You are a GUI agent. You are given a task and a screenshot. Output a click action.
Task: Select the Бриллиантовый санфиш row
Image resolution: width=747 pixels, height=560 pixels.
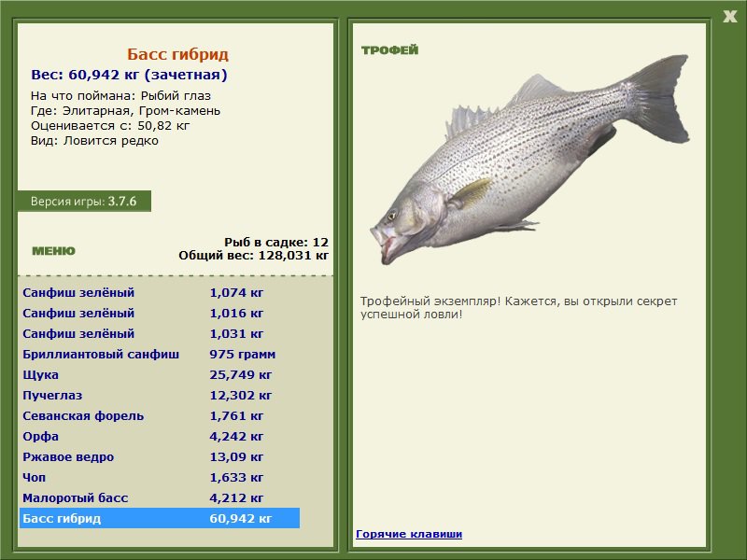160,354
